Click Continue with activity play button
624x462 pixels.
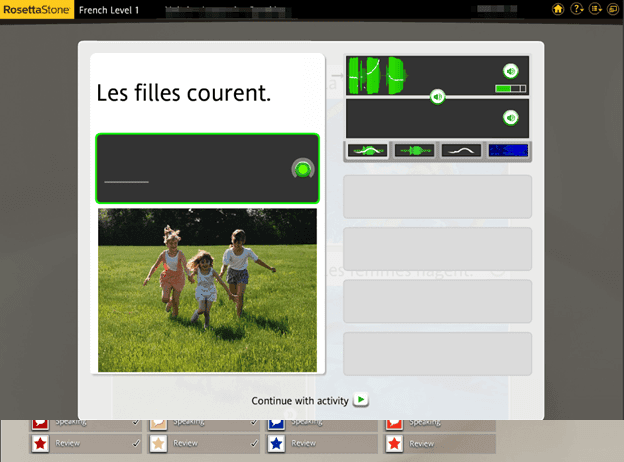tap(361, 400)
